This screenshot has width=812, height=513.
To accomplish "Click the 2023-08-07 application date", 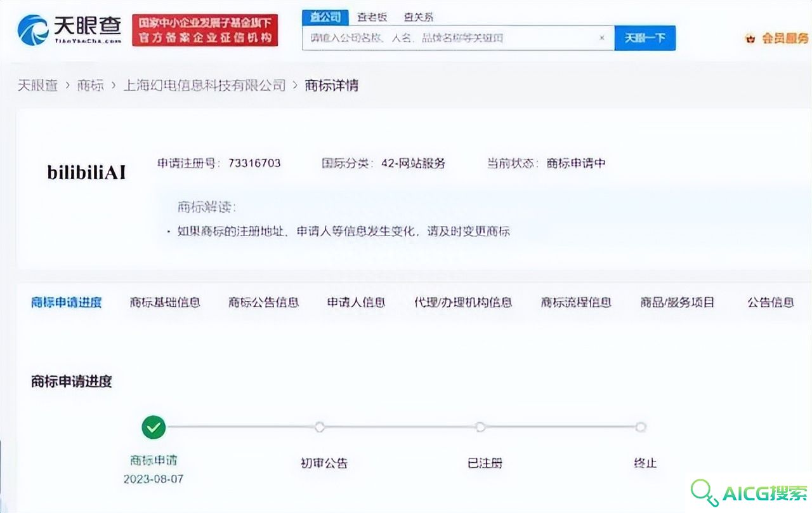I will tap(154, 479).
